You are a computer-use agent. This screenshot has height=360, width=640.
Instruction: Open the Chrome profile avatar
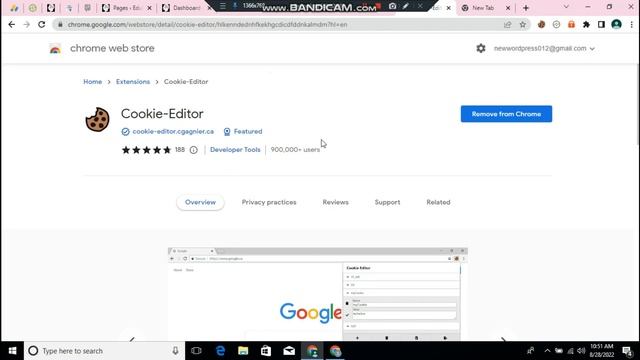(616, 24)
